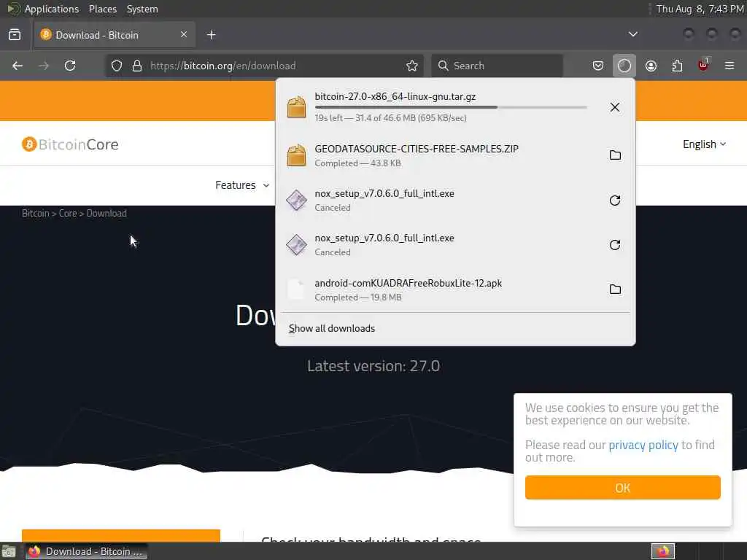Image resolution: width=747 pixels, height=560 pixels.
Task: Open the System menu
Action: pyautogui.click(x=142, y=9)
